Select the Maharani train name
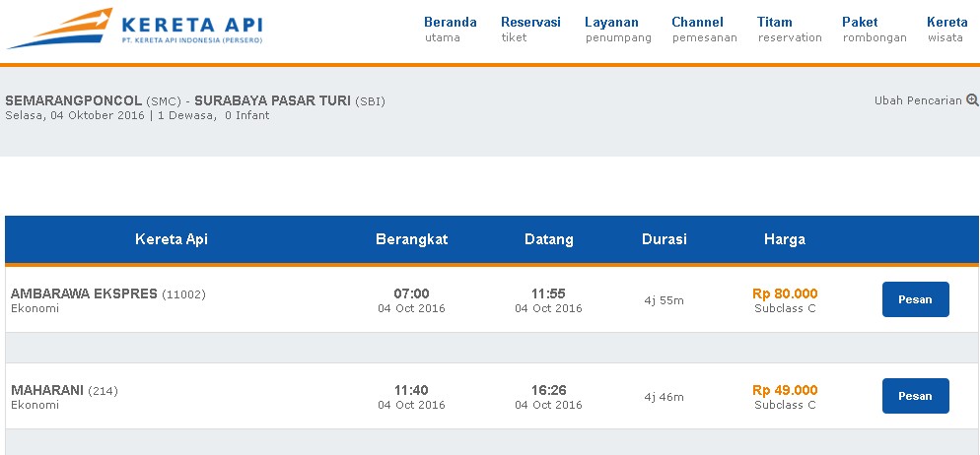The height and width of the screenshot is (455, 980). 47,390
